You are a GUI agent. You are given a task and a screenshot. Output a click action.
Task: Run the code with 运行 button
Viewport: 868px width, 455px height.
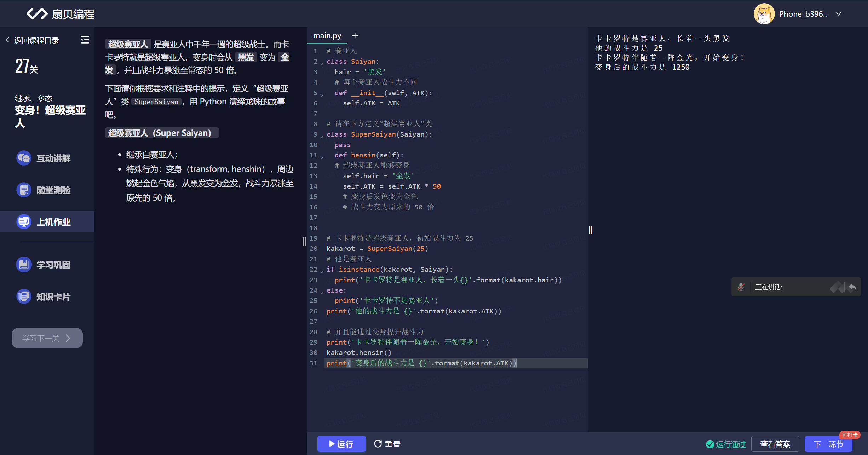341,444
